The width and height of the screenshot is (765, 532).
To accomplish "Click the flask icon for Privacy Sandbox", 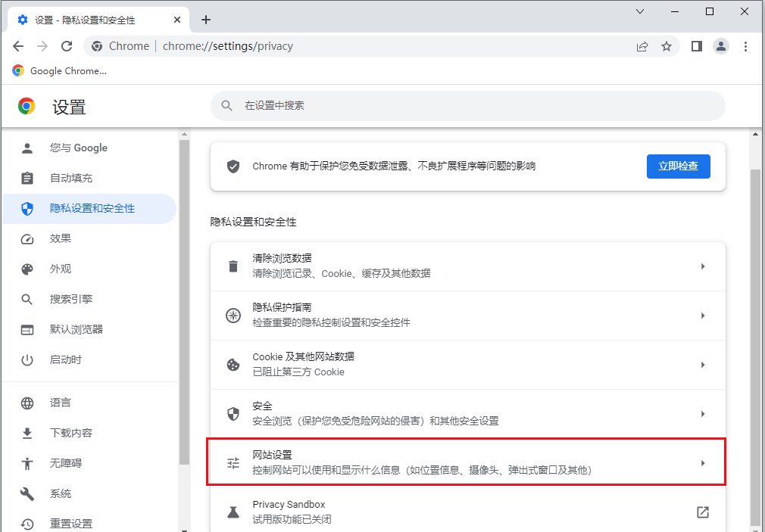I will (233, 512).
